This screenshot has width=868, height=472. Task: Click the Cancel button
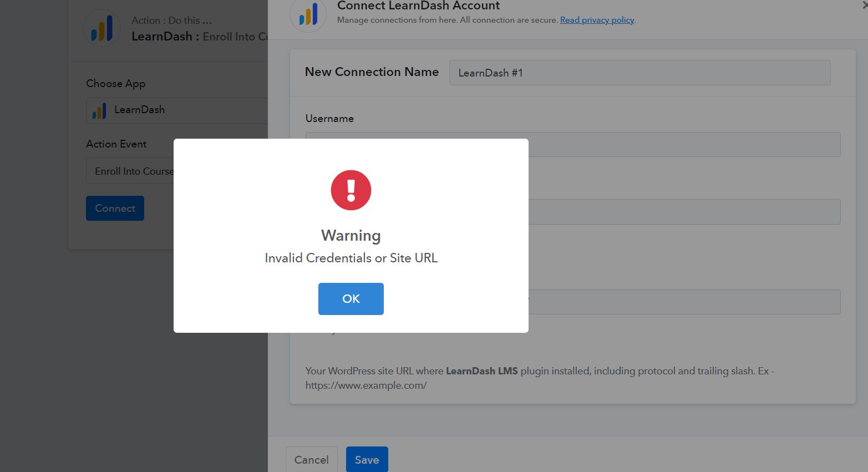(x=311, y=459)
